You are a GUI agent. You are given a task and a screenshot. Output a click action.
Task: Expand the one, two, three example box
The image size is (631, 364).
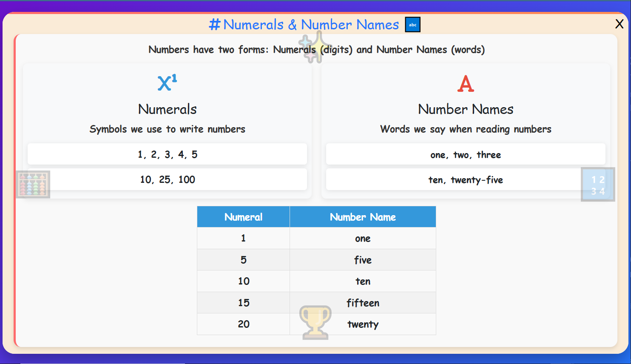click(466, 154)
